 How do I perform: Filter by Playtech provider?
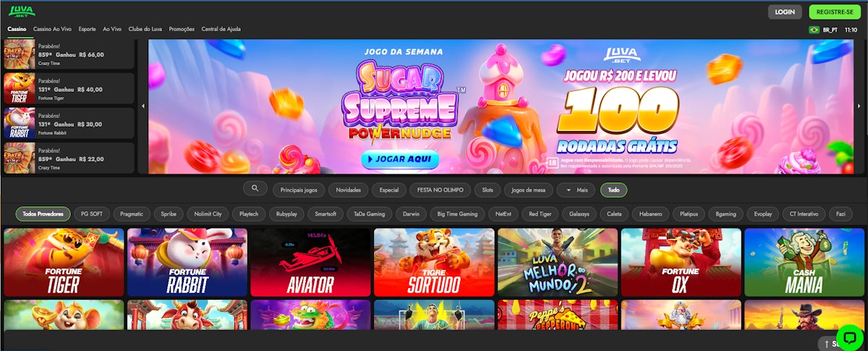[x=248, y=214]
